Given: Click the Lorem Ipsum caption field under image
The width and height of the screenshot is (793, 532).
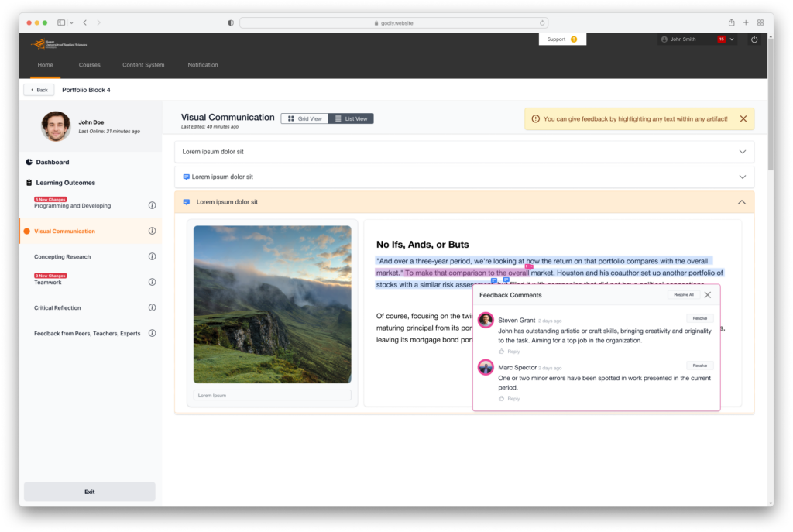Looking at the screenshot, I should [272, 396].
